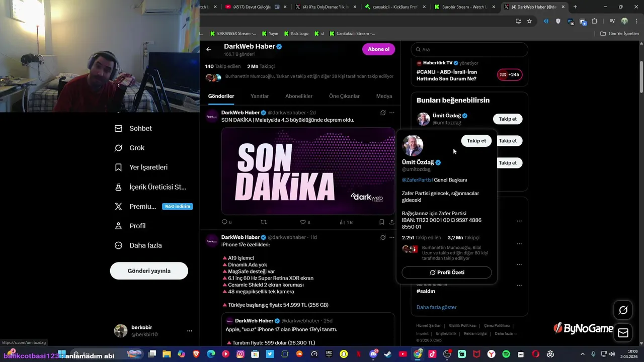Screen dimensions: 644x362
Task: Click the Ara search field
Action: (469, 49)
